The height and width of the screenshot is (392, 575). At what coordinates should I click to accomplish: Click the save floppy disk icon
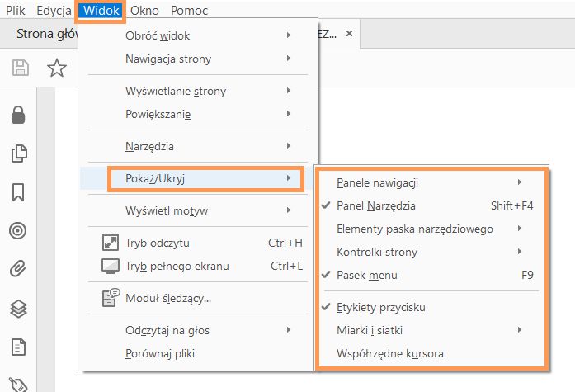21,68
